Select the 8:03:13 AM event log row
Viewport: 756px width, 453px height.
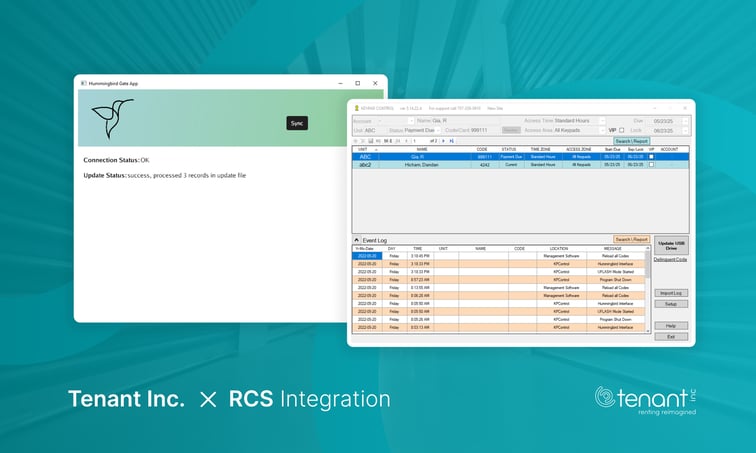[499, 327]
